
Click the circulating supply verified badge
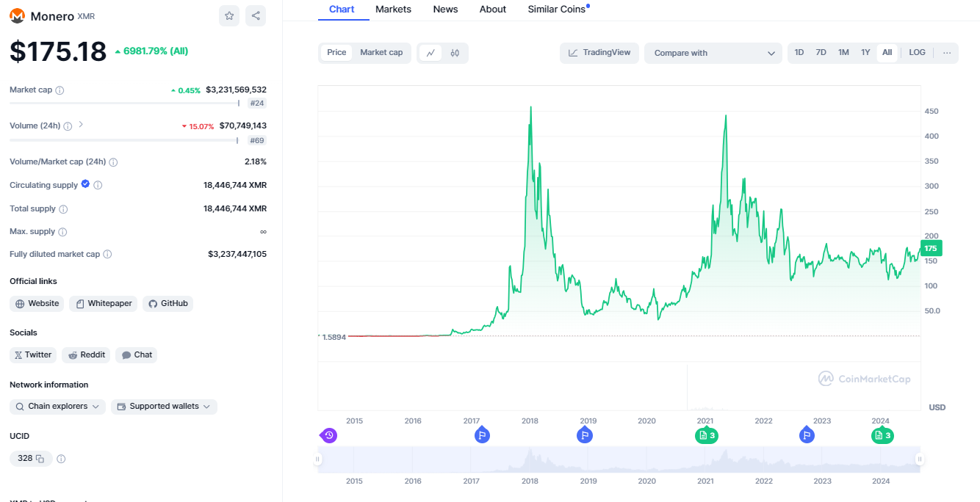85,184
